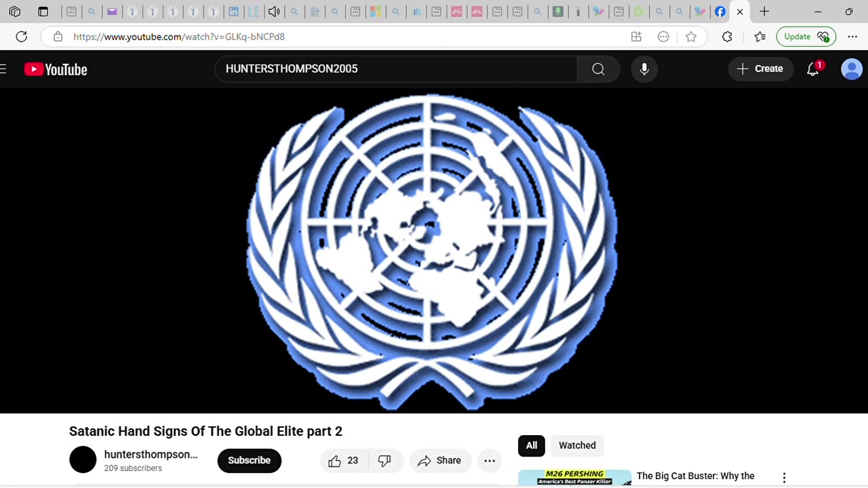The image size is (868, 488).
Task: Switch to the Facebook browser tab
Action: [720, 12]
